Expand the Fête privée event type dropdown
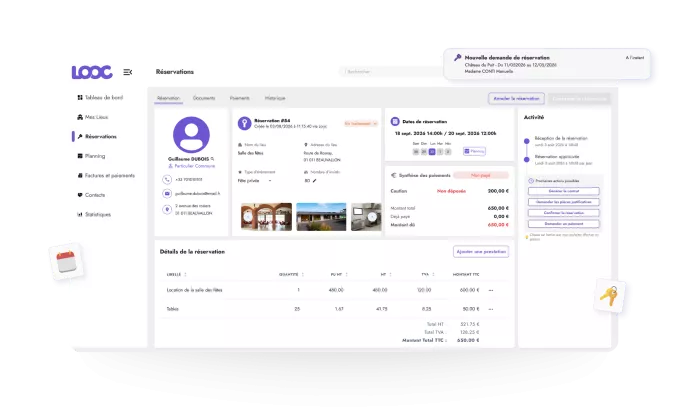The height and width of the screenshot is (419, 700). [255, 181]
